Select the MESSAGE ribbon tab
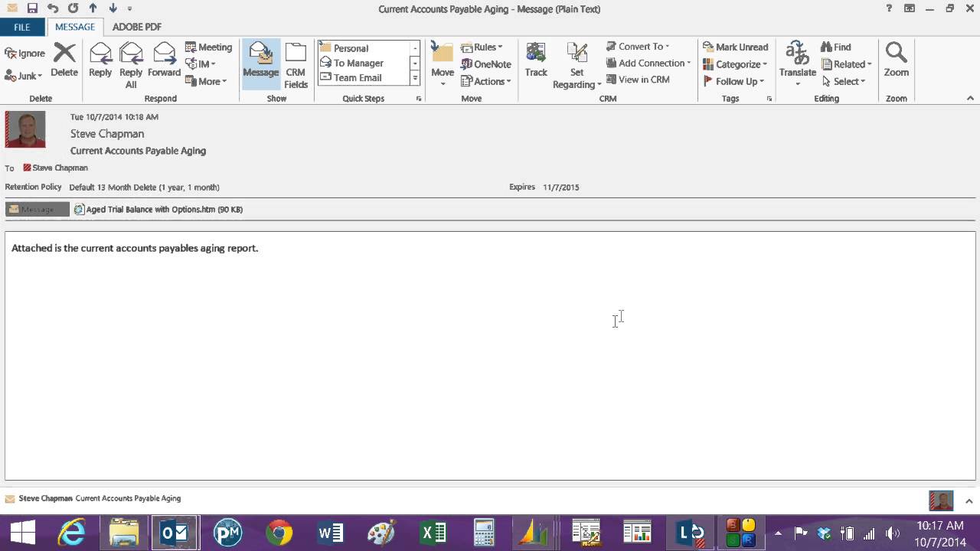Screen dimensions: 980x551 click(x=75, y=27)
